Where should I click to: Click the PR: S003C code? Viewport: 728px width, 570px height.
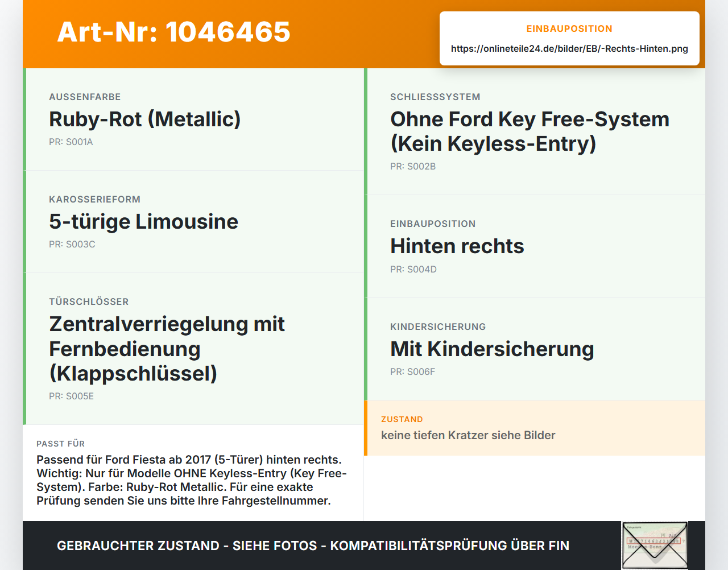point(72,245)
